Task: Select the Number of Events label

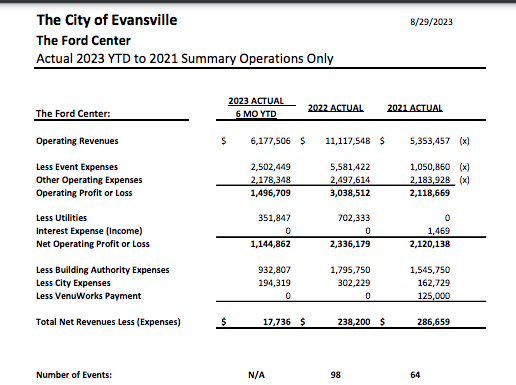Action: (74, 375)
